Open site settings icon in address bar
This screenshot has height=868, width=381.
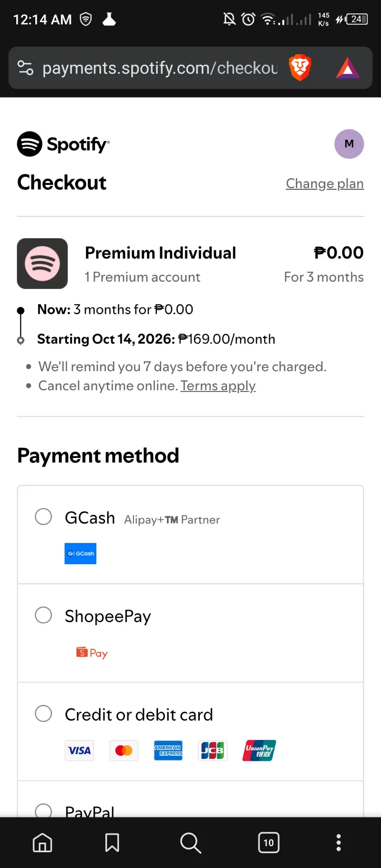tap(25, 68)
